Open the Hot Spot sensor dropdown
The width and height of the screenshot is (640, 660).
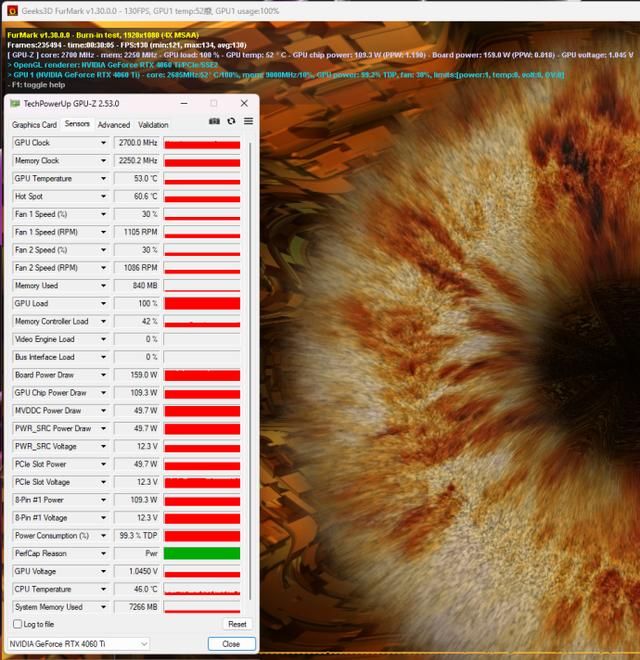103,196
